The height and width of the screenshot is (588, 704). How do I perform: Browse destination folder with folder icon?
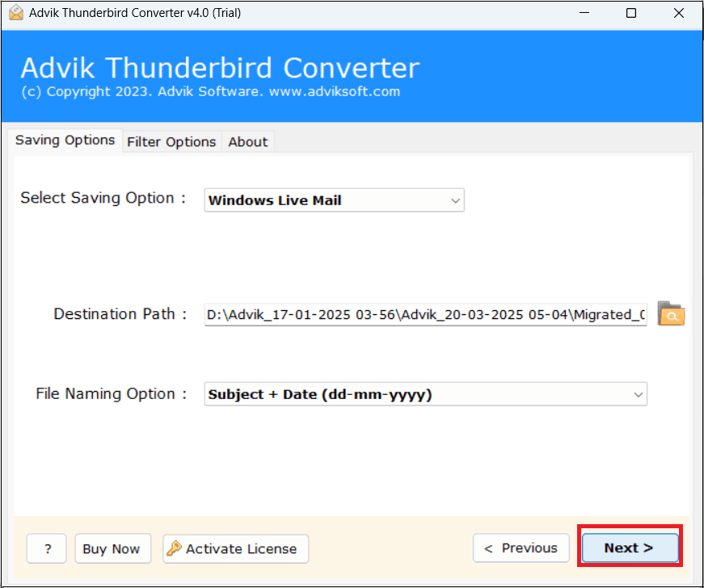(671, 313)
